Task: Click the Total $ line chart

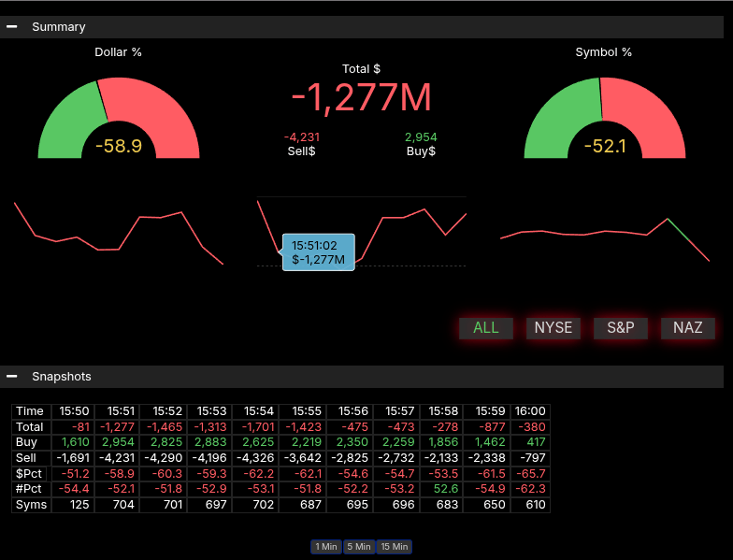Action: [x=361, y=232]
